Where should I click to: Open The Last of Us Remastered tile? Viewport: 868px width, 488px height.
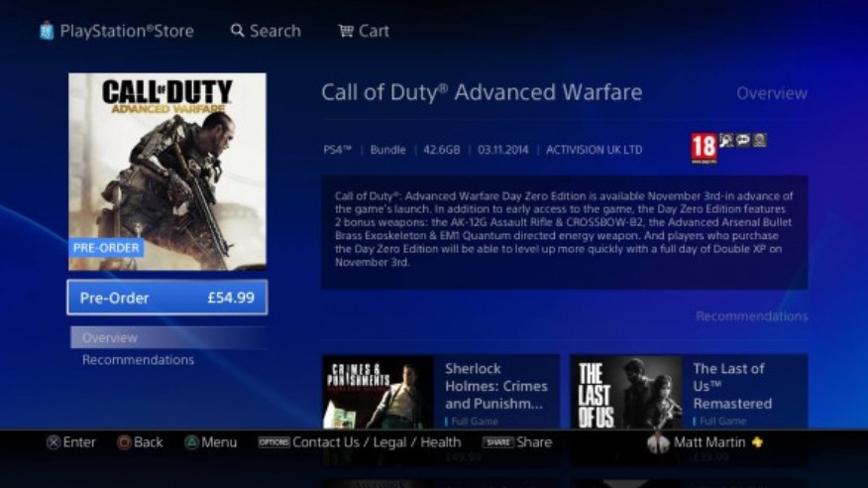689,392
